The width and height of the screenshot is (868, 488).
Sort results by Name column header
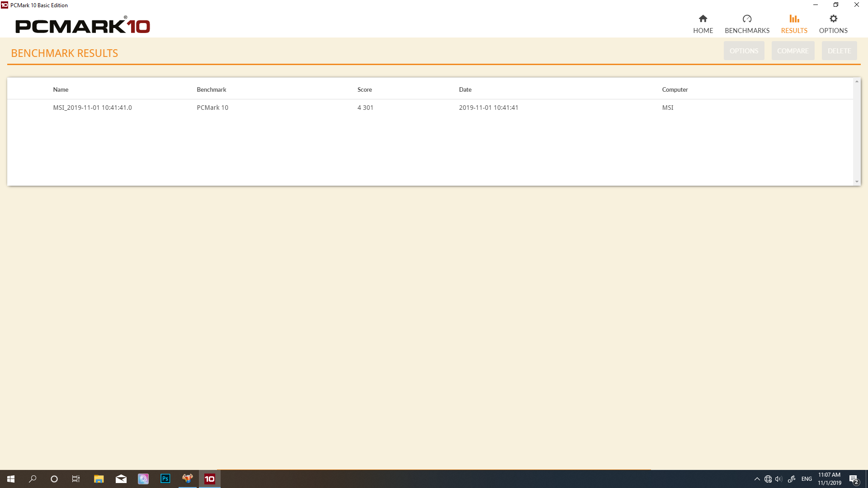(x=61, y=89)
